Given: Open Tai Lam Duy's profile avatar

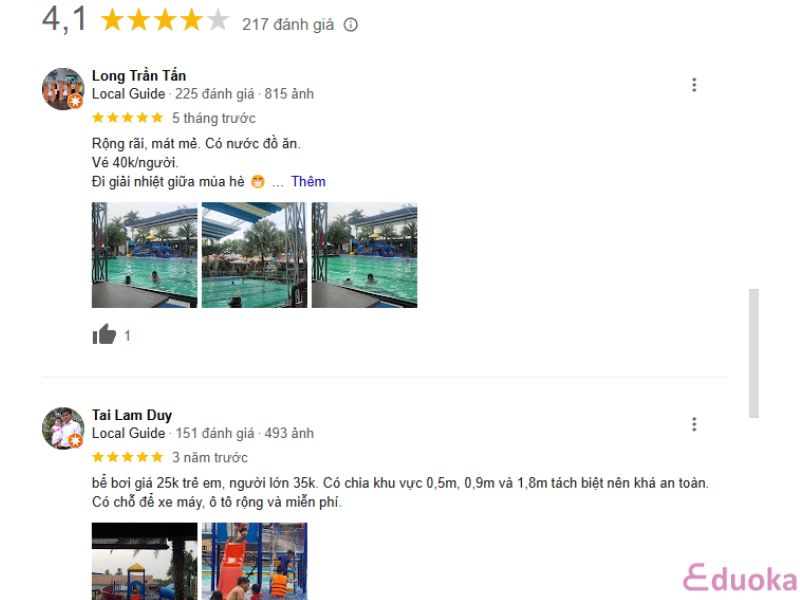Looking at the screenshot, I should point(63,428).
